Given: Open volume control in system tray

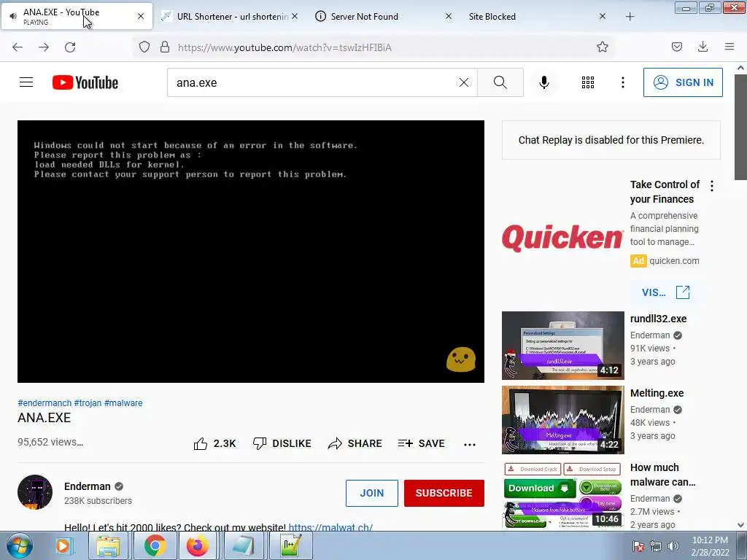Looking at the screenshot, I should click(673, 546).
